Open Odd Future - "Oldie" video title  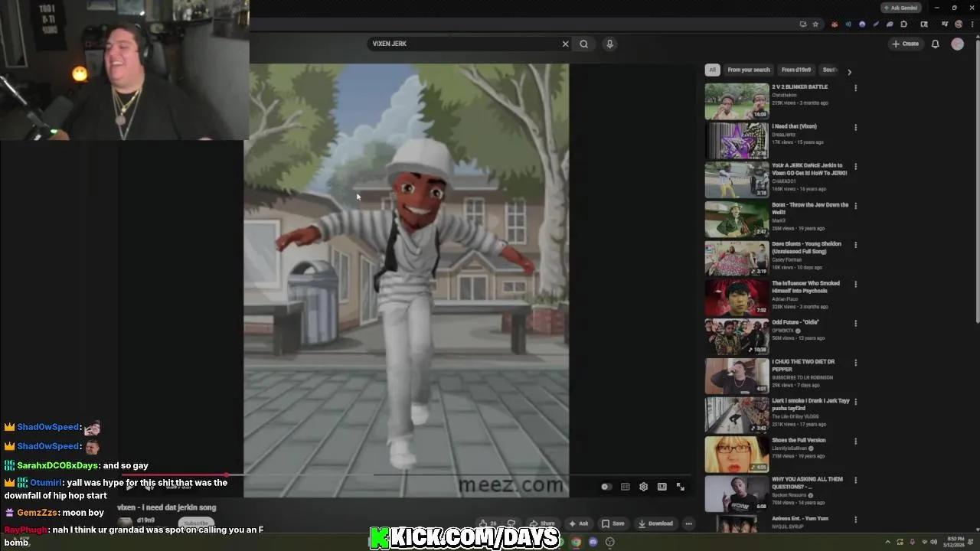[x=795, y=322]
